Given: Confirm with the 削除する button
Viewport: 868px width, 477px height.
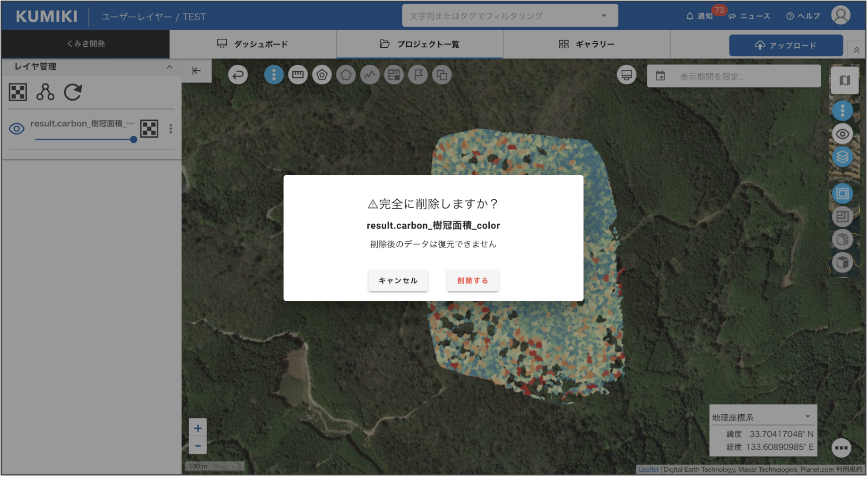Looking at the screenshot, I should tap(472, 281).
